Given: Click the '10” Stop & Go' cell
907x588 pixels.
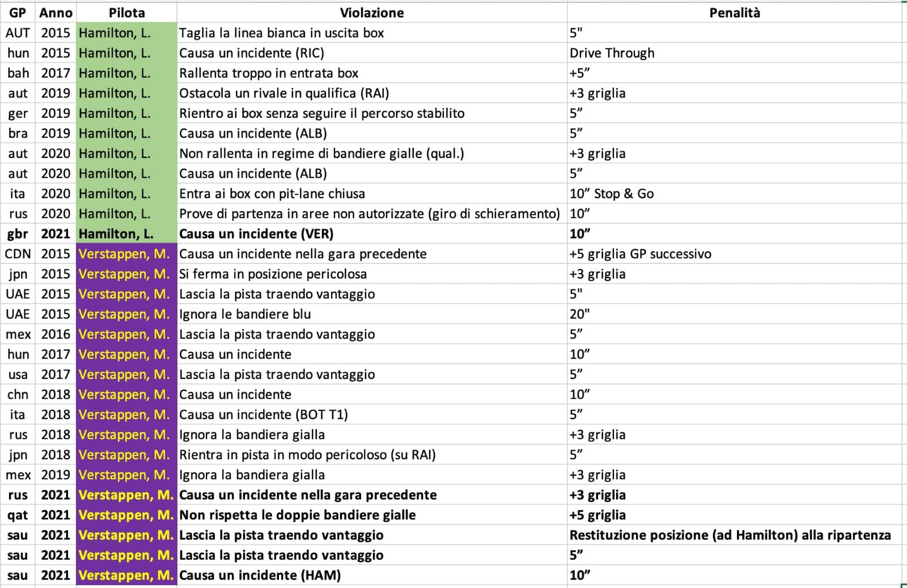Looking at the screenshot, I should pos(612,194).
